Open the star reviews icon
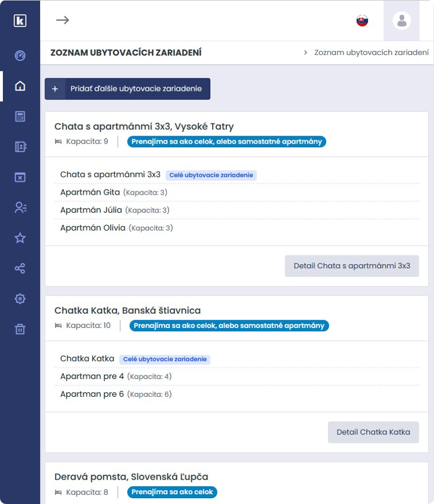The image size is (434, 504). [20, 238]
